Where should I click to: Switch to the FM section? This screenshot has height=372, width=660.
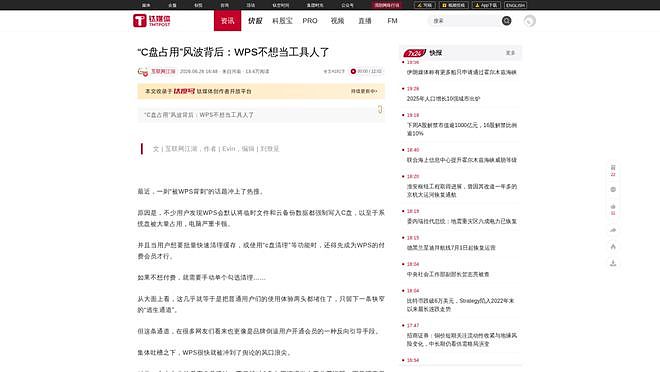(x=392, y=21)
